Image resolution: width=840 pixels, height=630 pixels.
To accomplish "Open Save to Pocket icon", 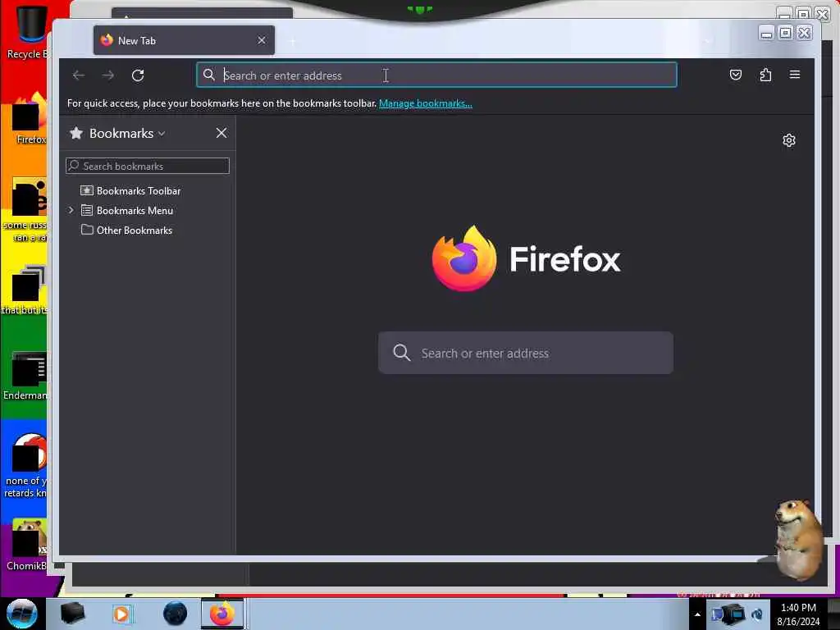I will pyautogui.click(x=736, y=75).
